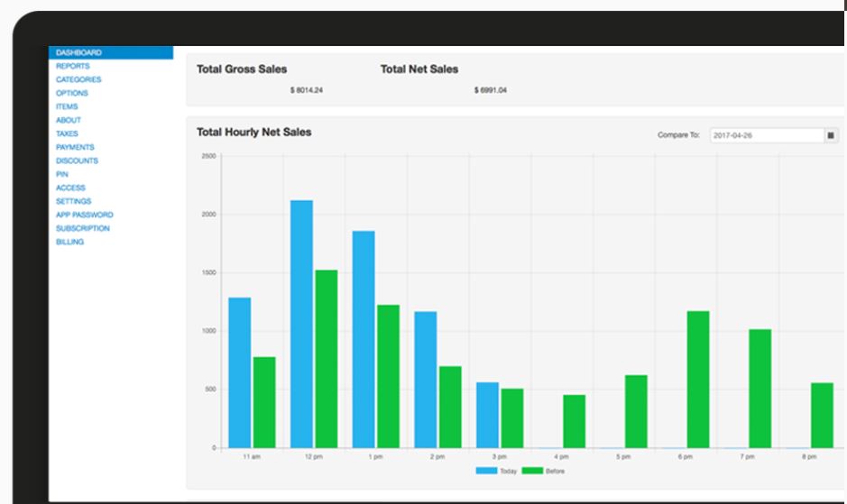Select Discounts from the sidebar

coord(77,161)
